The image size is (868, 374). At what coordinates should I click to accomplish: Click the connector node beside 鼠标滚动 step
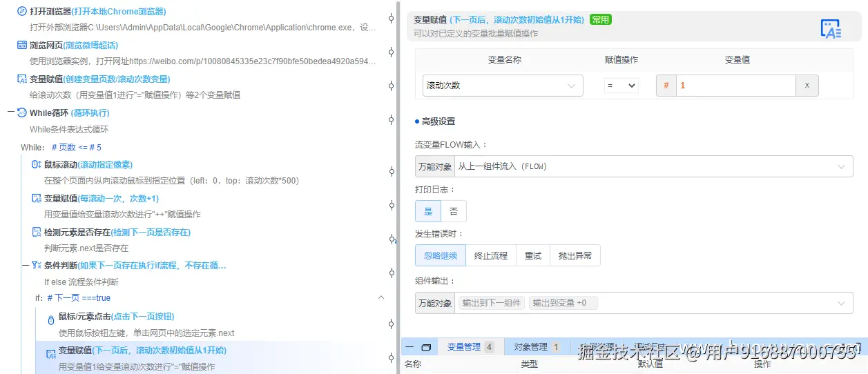[x=392, y=171]
